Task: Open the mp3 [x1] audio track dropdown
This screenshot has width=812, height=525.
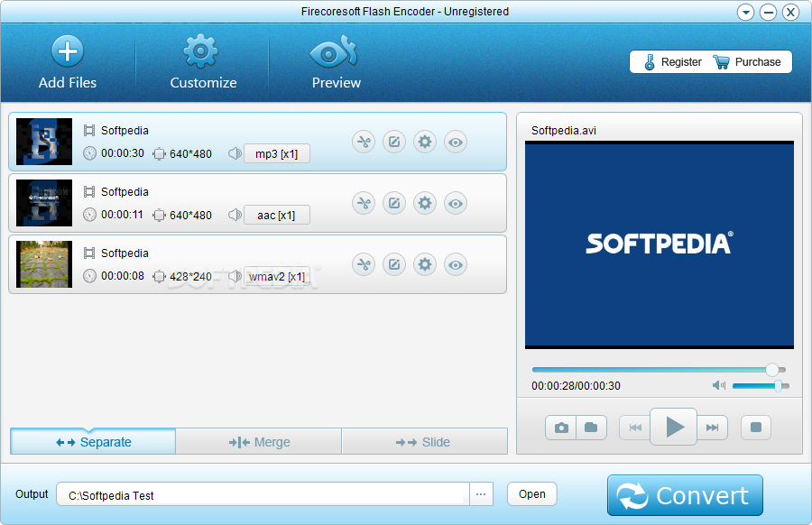Action: click(x=277, y=153)
